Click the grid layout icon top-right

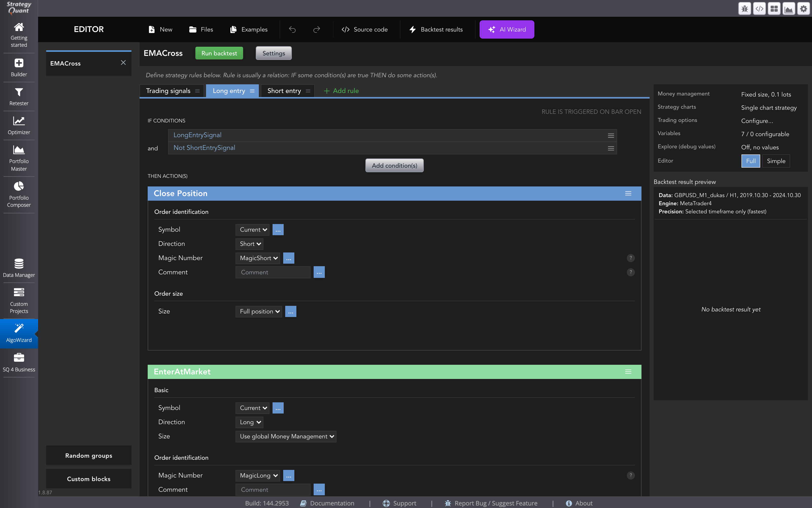[x=774, y=9]
